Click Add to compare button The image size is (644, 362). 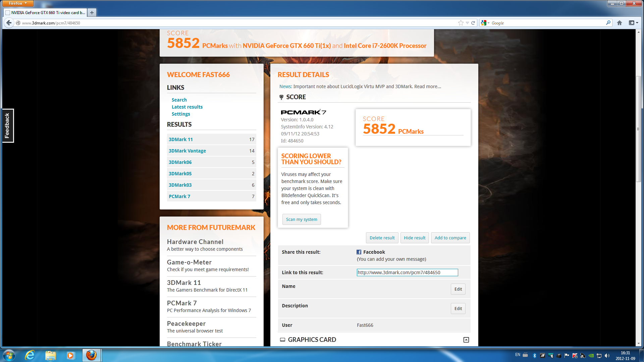[450, 238]
